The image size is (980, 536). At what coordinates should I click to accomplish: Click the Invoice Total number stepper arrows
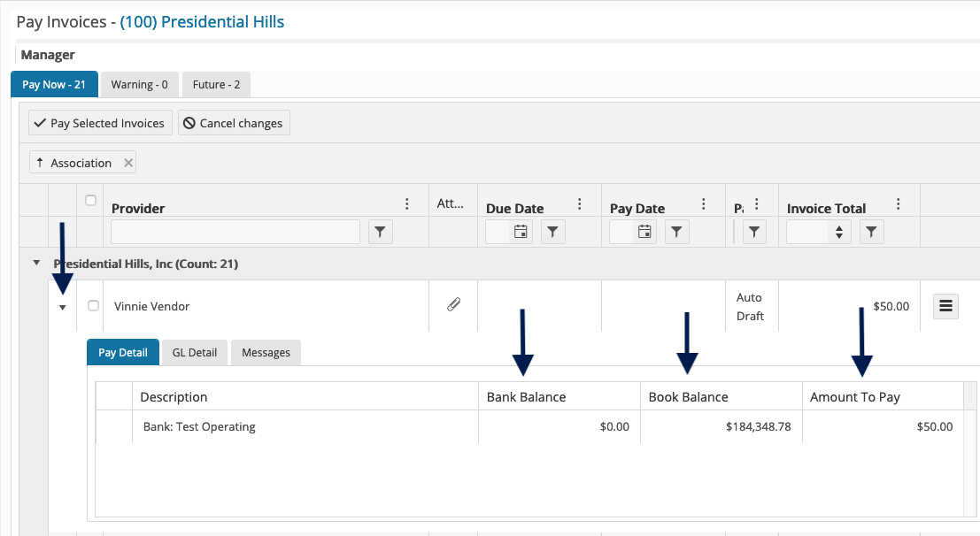click(838, 232)
